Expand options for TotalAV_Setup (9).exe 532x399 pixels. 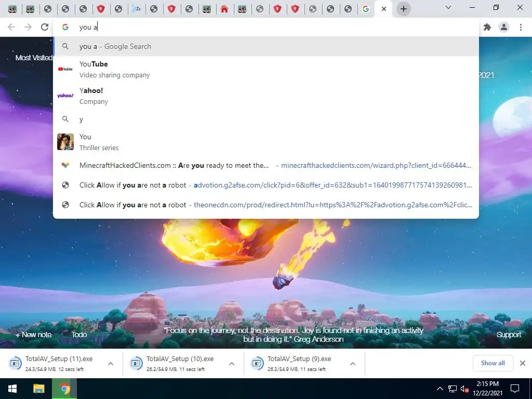point(353,364)
